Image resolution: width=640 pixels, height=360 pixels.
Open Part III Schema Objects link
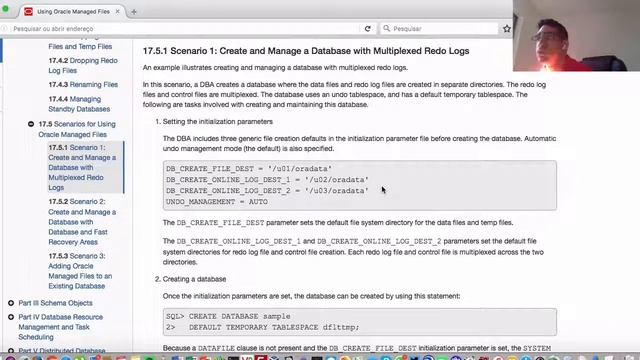pos(56,303)
